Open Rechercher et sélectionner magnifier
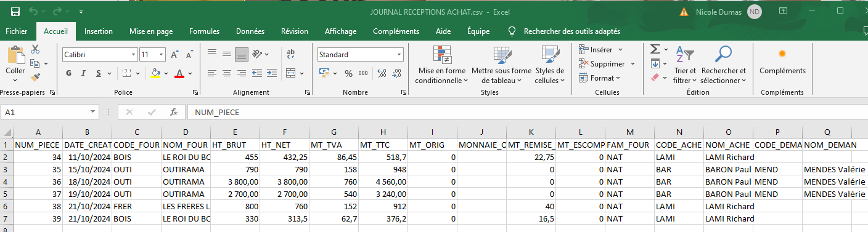 pyautogui.click(x=723, y=65)
